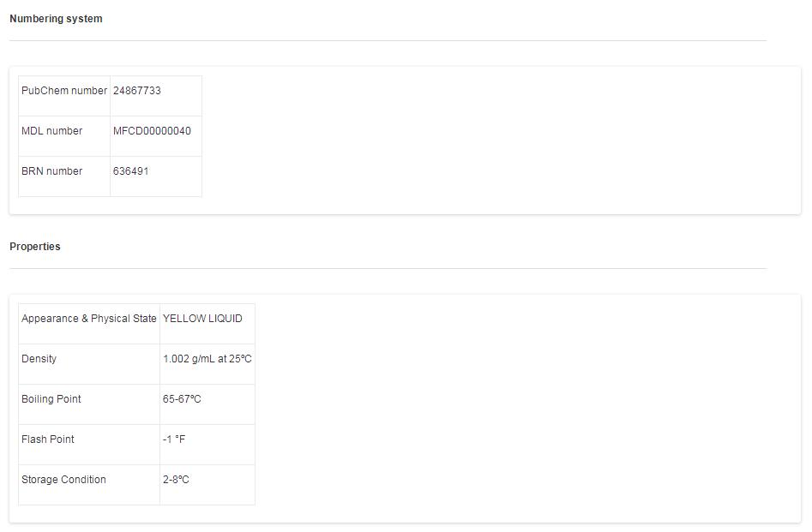Click the BRN value 636491
This screenshot has height=532, width=812.
click(x=131, y=171)
